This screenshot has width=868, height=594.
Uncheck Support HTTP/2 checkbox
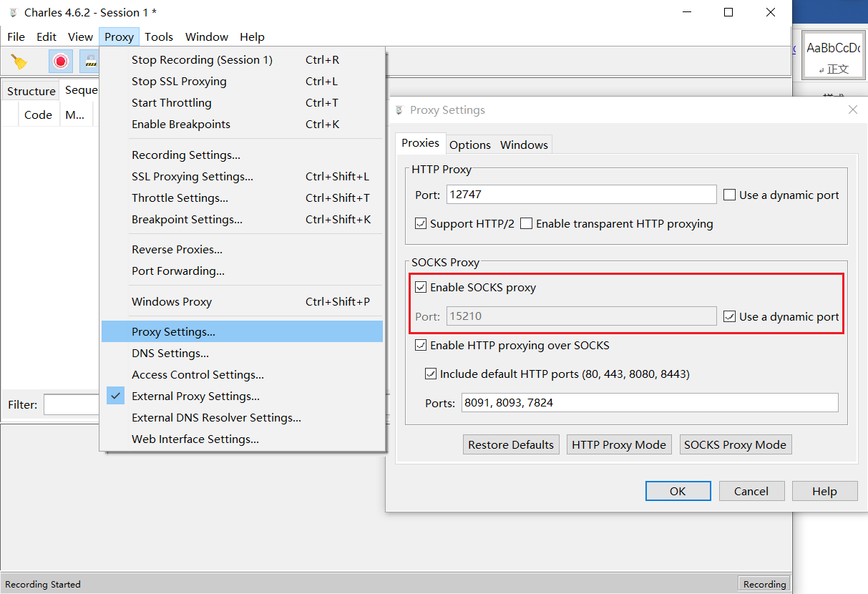(x=421, y=223)
